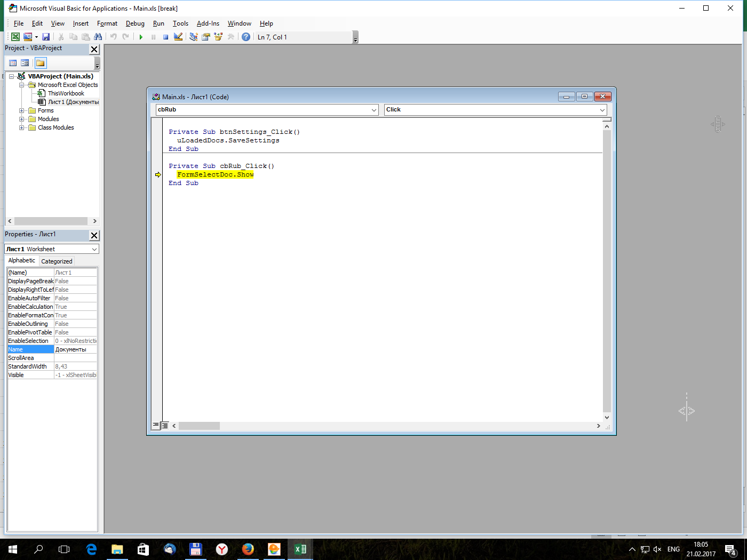Open the cbRub object dropdown in code window

click(x=374, y=110)
